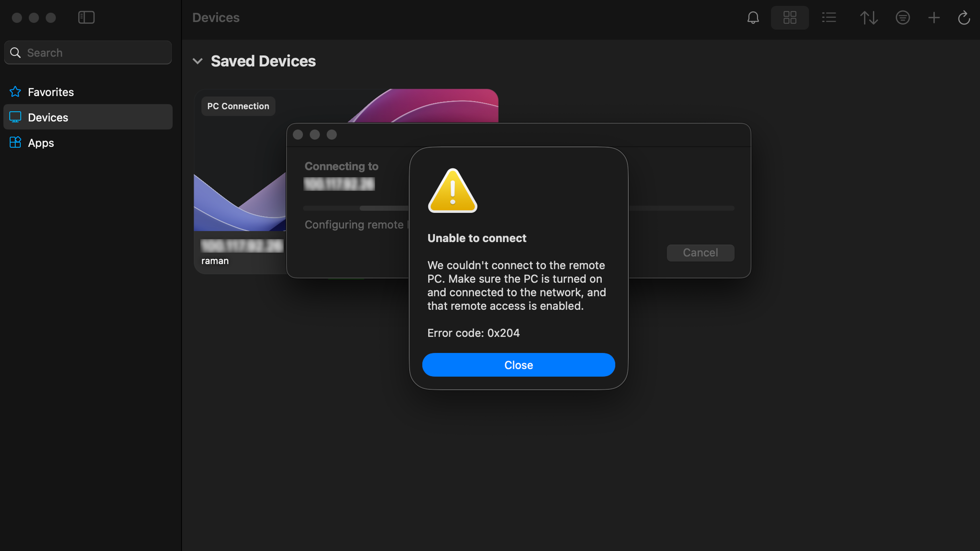980x551 pixels.
Task: Select the Devices sidebar item
Action: pos(48,118)
